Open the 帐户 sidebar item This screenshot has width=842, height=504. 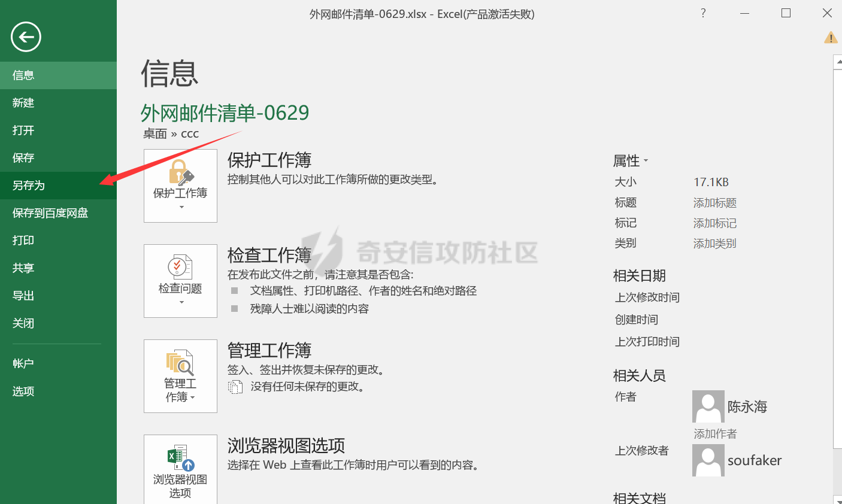click(x=58, y=364)
